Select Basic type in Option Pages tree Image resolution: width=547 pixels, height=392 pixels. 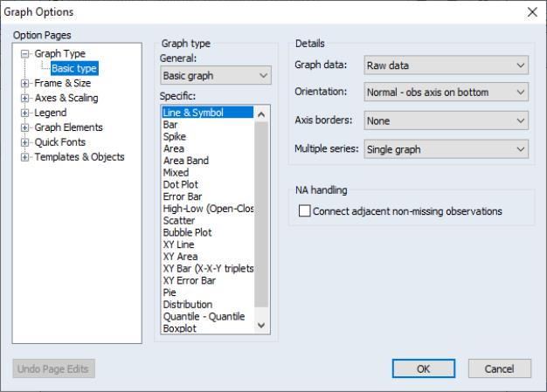73,68
